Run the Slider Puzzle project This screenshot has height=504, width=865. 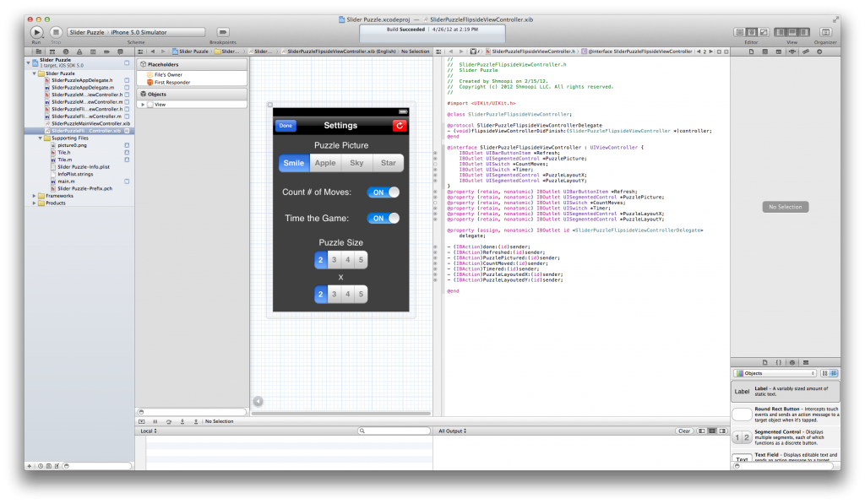[x=36, y=32]
